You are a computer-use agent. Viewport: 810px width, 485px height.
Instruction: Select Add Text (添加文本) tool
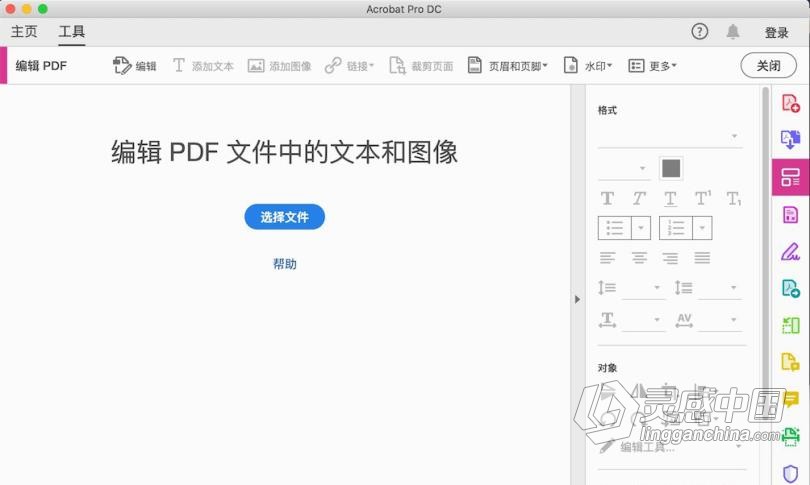pyautogui.click(x=203, y=66)
